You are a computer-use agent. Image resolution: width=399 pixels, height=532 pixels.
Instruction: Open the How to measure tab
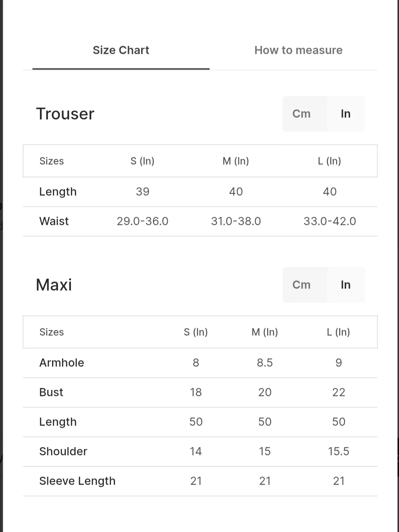tap(298, 50)
